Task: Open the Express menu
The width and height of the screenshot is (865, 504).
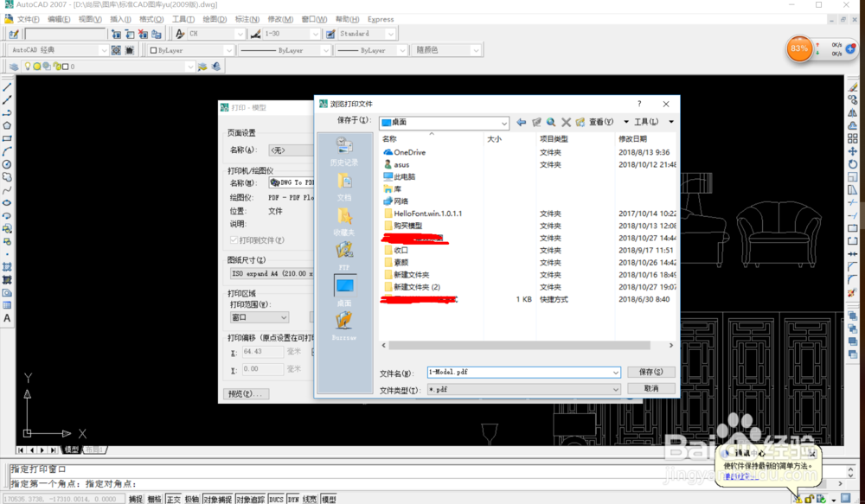Action: pos(381,19)
